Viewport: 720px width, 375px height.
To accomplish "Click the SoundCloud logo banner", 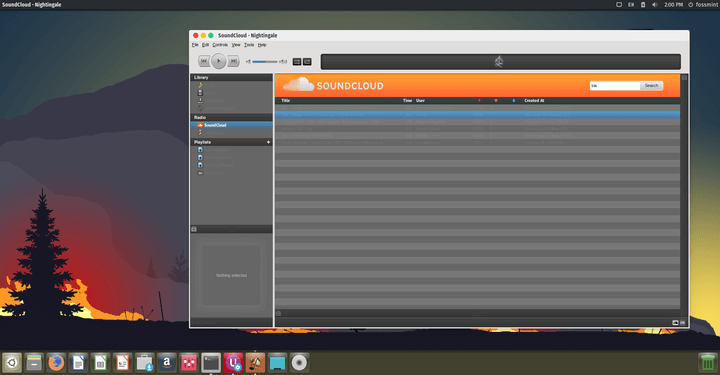I will click(333, 85).
